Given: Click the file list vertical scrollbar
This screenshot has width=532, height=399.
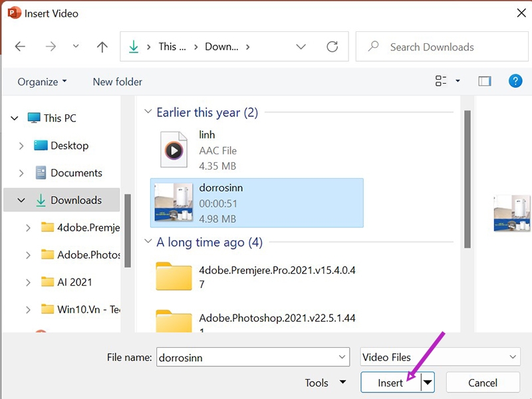Looking at the screenshot, I should (x=467, y=179).
